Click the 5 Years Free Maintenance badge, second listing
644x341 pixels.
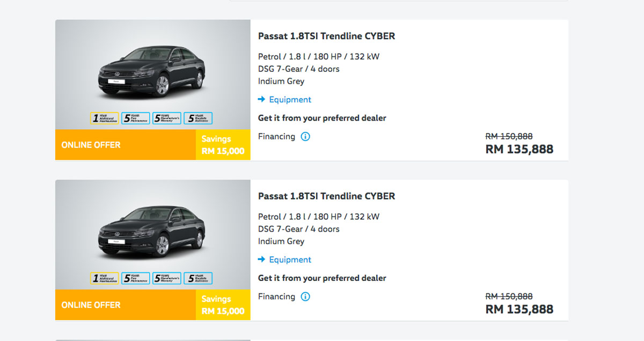(x=136, y=278)
